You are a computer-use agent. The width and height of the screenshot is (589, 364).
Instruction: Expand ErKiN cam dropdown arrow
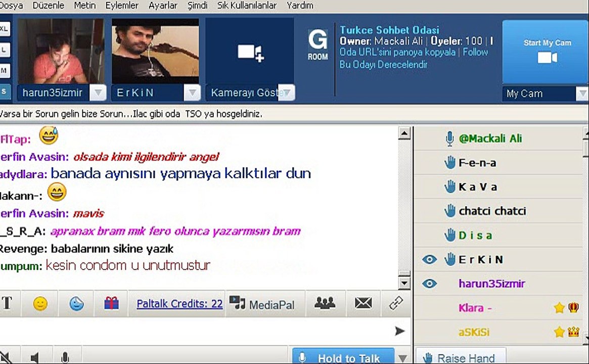[x=192, y=93]
